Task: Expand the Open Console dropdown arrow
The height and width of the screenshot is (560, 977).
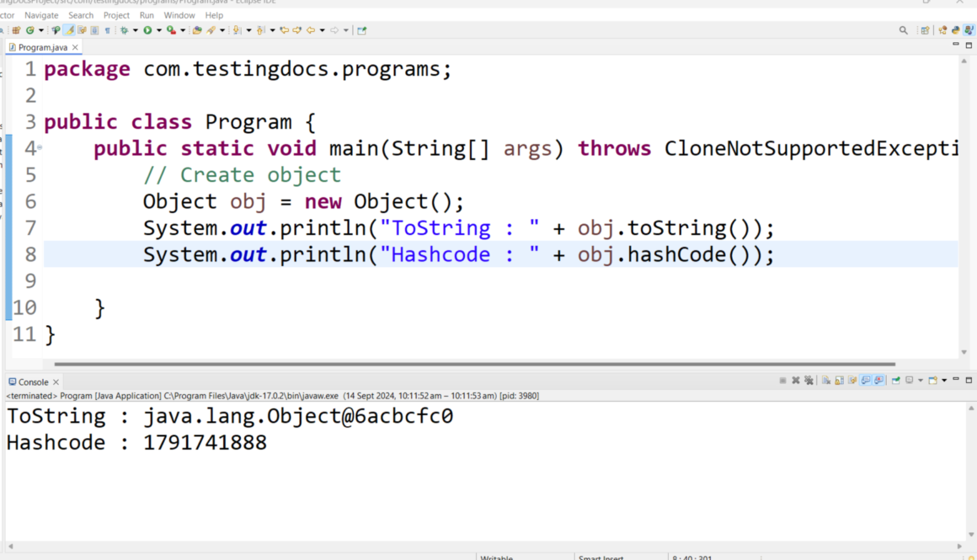Action: coord(944,381)
